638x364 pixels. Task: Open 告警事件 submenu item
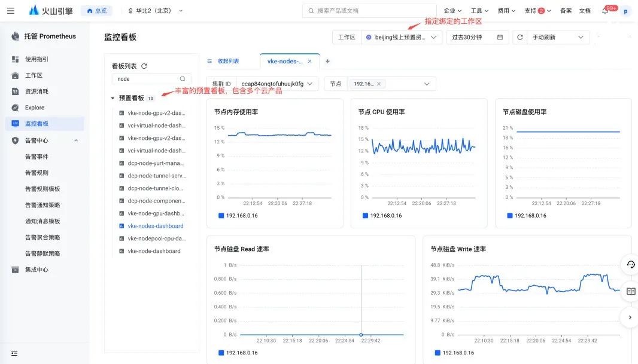click(x=37, y=157)
